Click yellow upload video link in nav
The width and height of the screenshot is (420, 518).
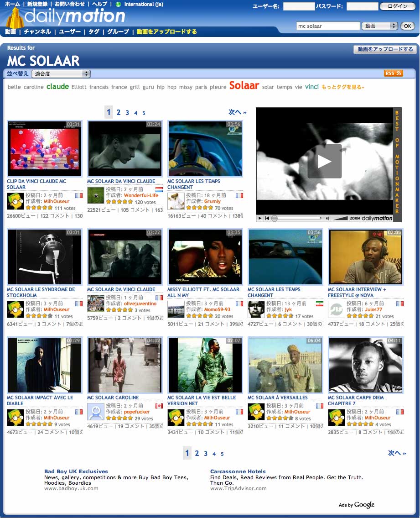[167, 31]
